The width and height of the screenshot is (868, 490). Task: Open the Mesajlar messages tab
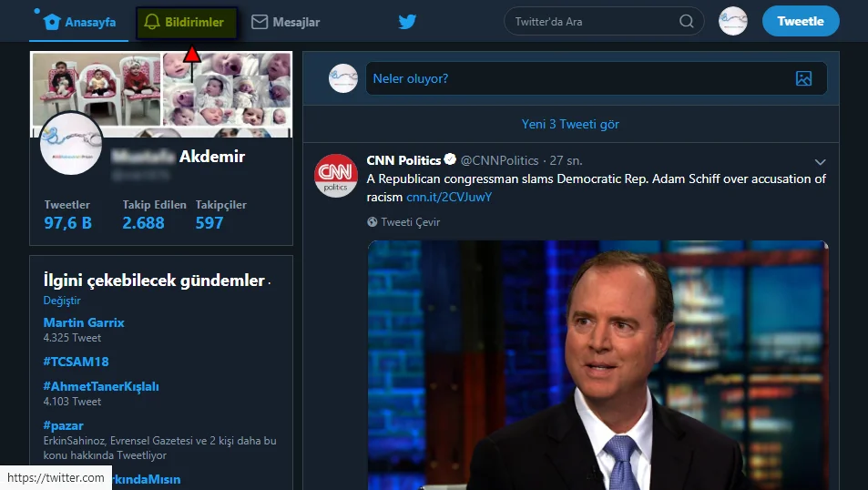click(285, 22)
